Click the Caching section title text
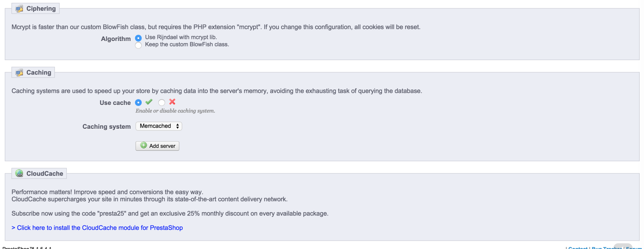 tap(39, 72)
